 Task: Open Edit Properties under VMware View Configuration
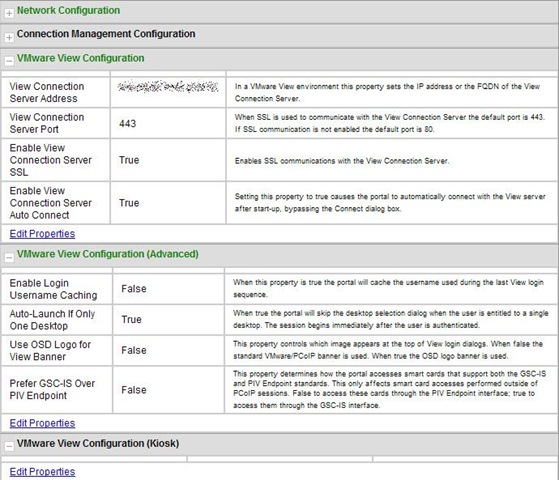[x=42, y=234]
